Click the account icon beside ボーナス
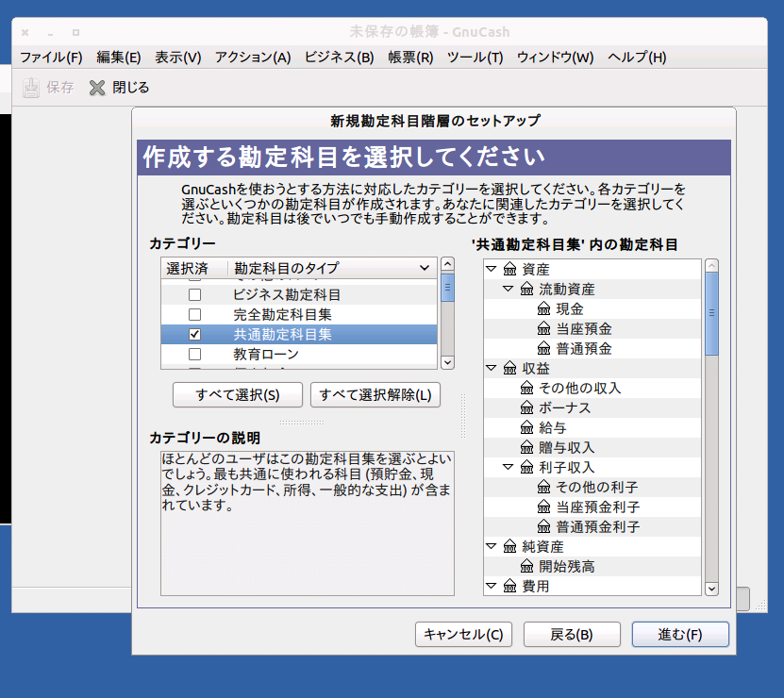This screenshot has height=698, width=784. (526, 408)
